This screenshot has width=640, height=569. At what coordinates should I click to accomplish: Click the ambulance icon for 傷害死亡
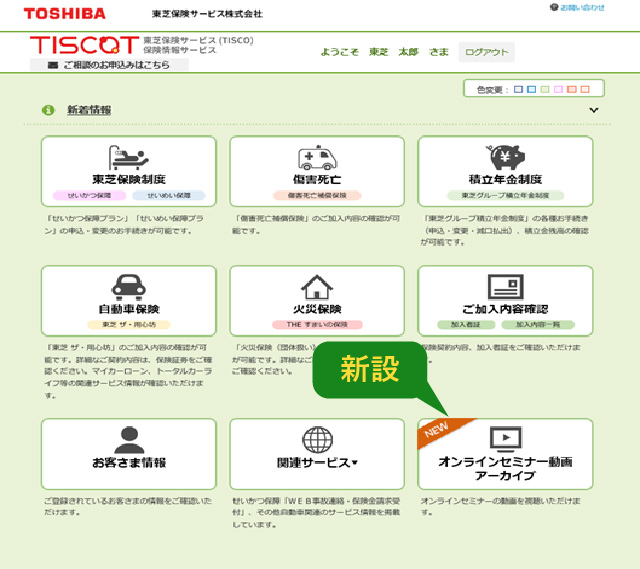pos(317,158)
